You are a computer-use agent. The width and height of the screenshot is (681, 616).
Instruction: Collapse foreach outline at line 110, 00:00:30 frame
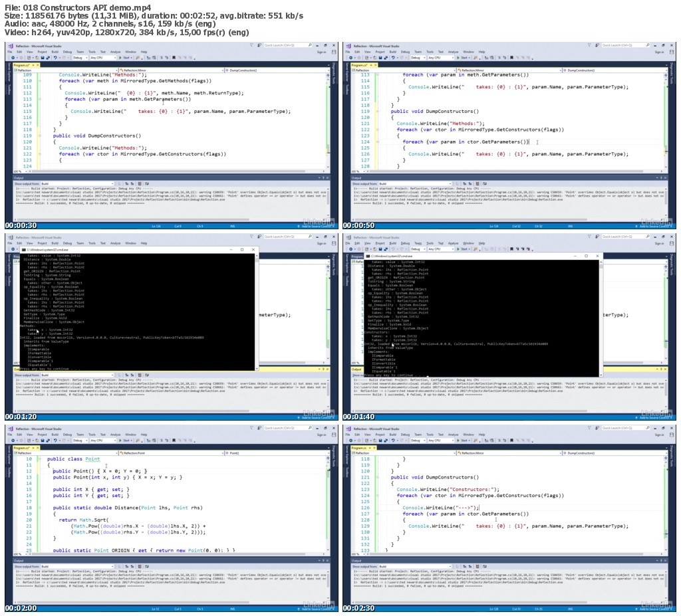coord(39,81)
